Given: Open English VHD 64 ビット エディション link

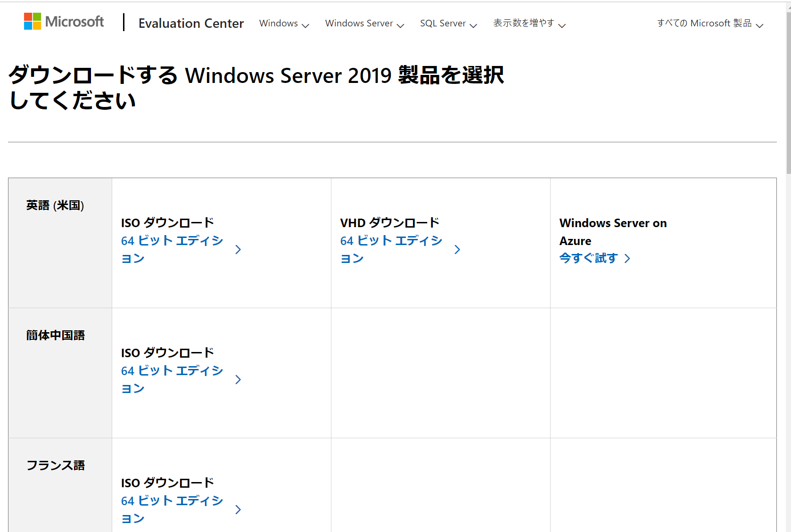Looking at the screenshot, I should click(x=391, y=249).
